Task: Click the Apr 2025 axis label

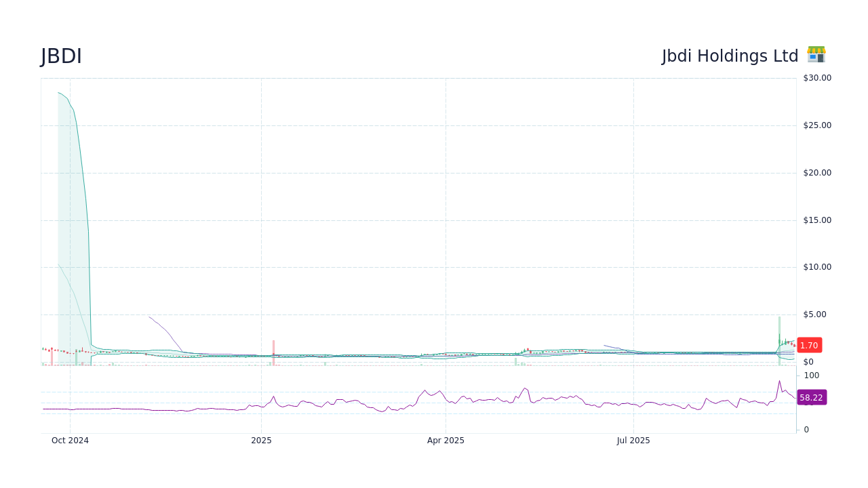Action: point(446,441)
